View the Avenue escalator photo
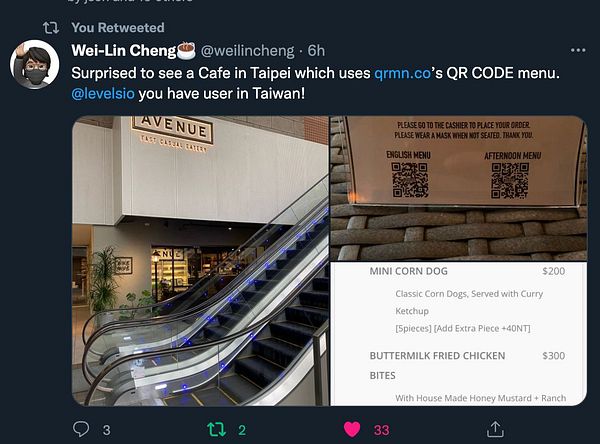 [201, 261]
